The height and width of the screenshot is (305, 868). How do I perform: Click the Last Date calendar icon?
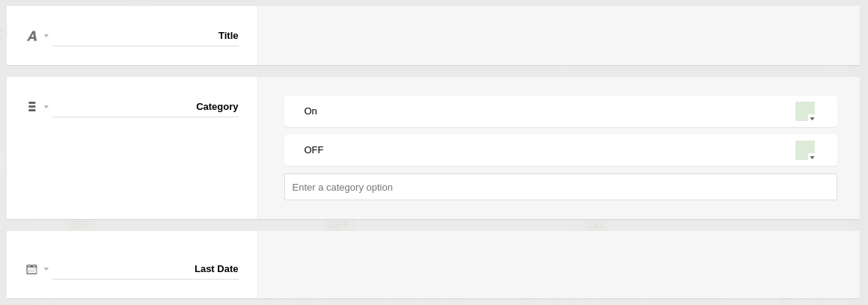(31, 269)
